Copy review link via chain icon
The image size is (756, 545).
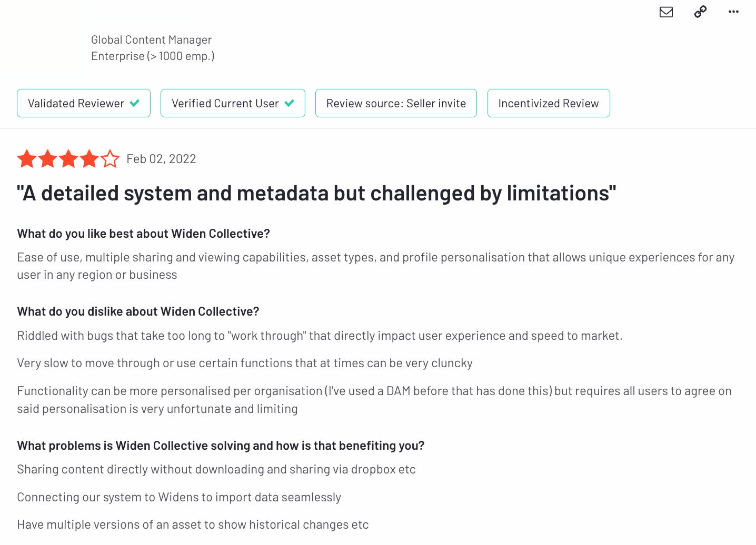coord(700,12)
